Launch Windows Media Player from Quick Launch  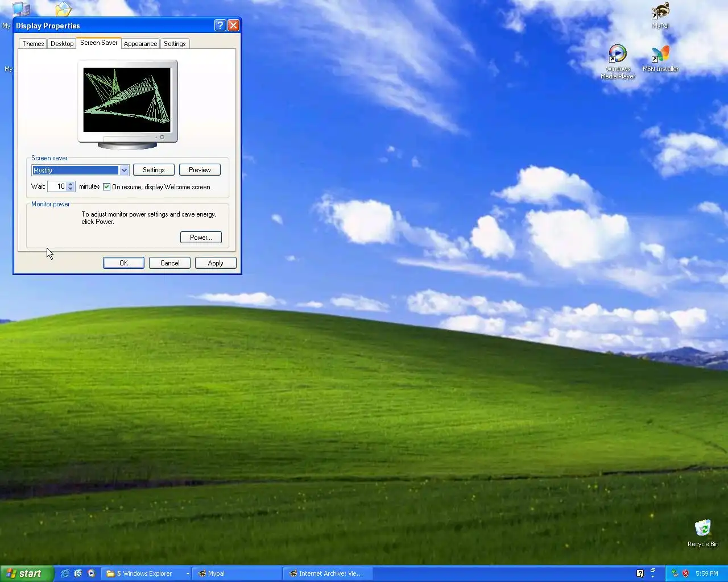91,573
